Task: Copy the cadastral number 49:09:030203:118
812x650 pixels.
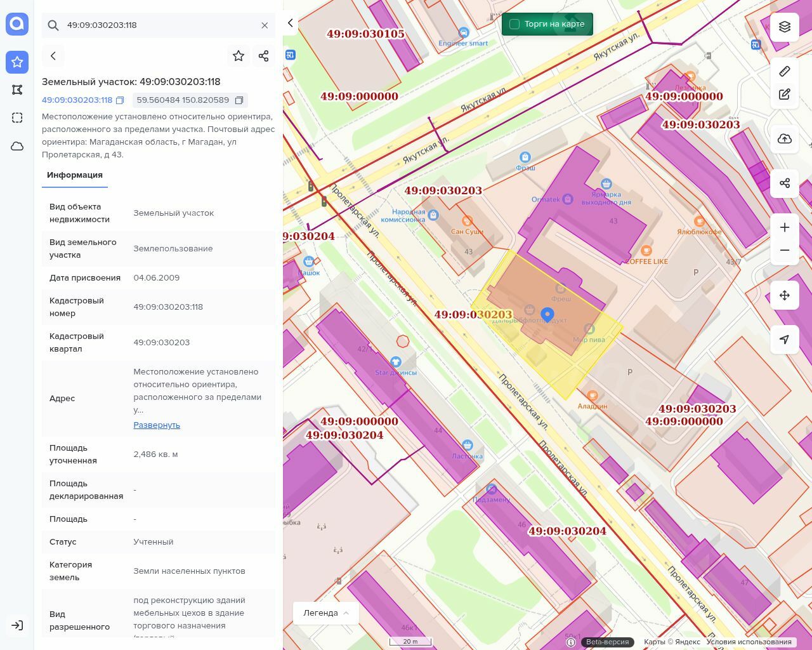Action: pyautogui.click(x=120, y=100)
